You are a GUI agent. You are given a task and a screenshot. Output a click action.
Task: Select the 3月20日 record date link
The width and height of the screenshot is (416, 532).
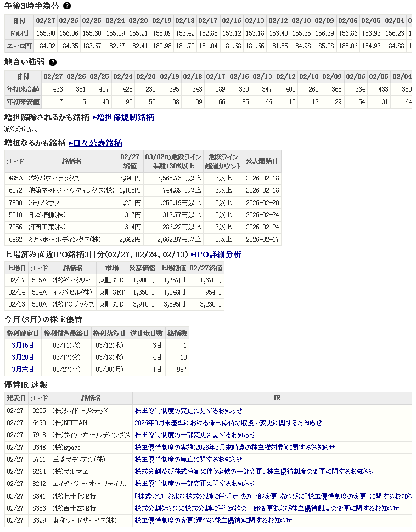click(x=23, y=358)
